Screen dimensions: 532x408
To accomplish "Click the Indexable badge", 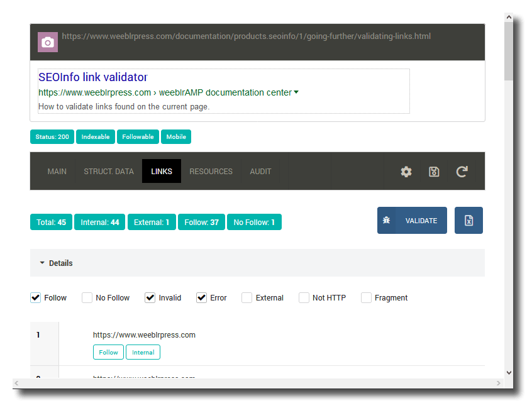I will coord(96,136).
